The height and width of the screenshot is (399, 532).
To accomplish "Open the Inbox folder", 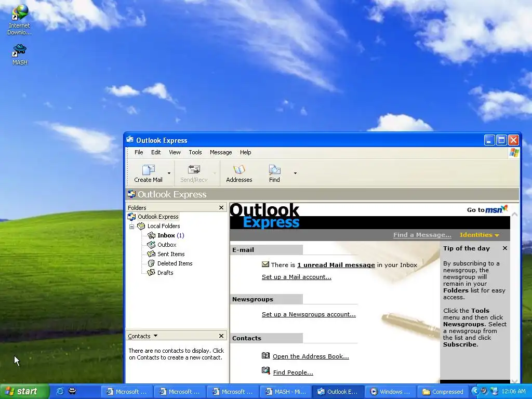I will [166, 235].
